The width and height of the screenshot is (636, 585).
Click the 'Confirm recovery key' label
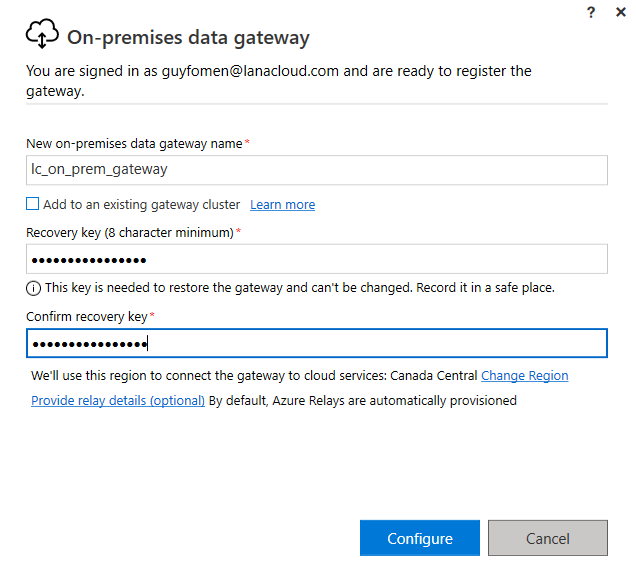(87, 317)
